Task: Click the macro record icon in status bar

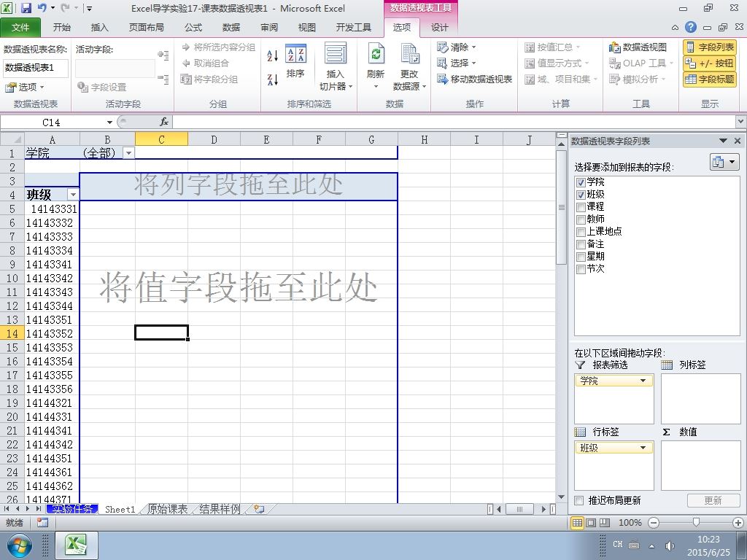Action: [x=42, y=522]
